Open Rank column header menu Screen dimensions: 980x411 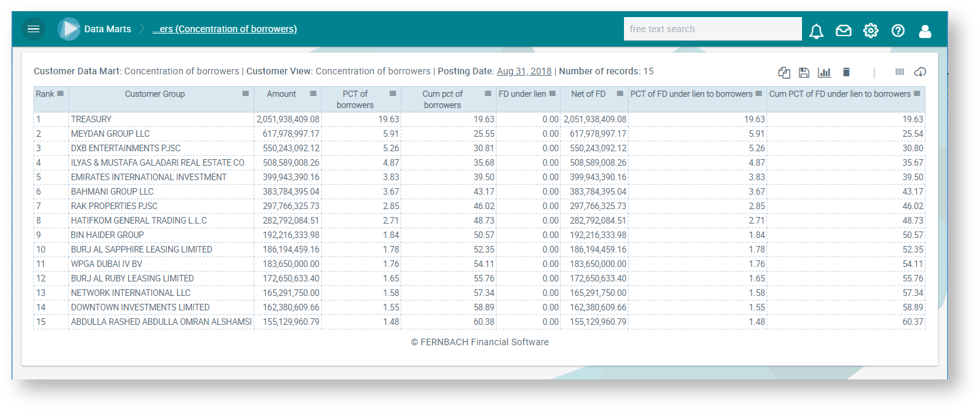click(x=60, y=94)
